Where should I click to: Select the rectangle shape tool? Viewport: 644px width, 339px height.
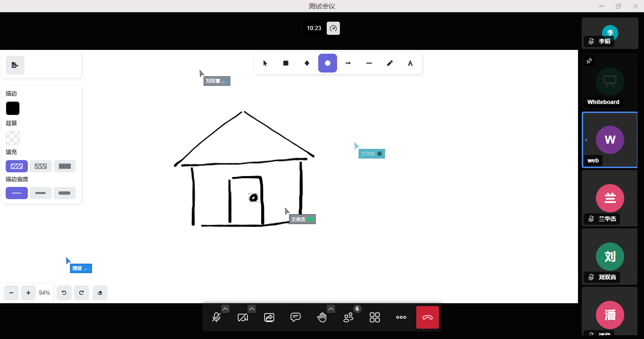coord(286,63)
